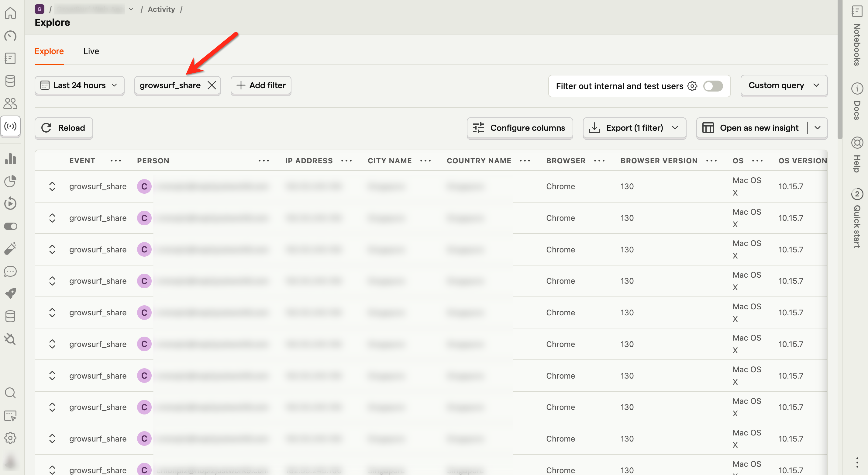Image resolution: width=868 pixels, height=475 pixels.
Task: Switch to the Live tab
Action: pos(91,51)
